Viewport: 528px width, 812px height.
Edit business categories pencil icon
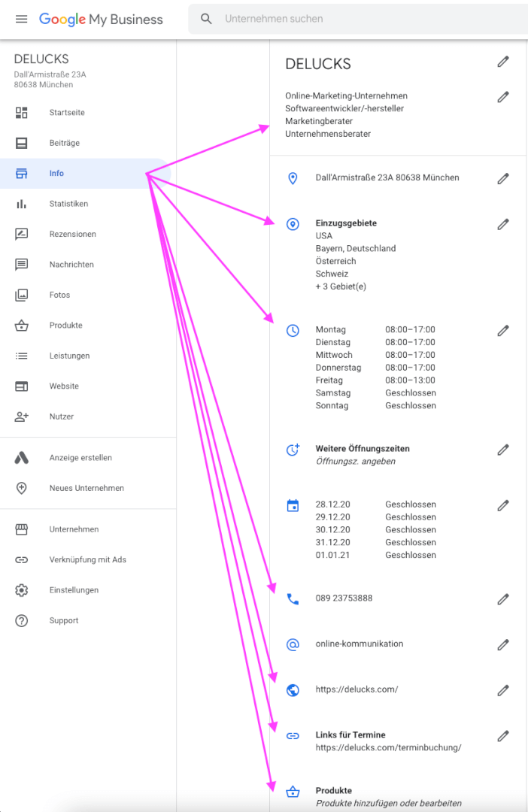[x=503, y=97]
